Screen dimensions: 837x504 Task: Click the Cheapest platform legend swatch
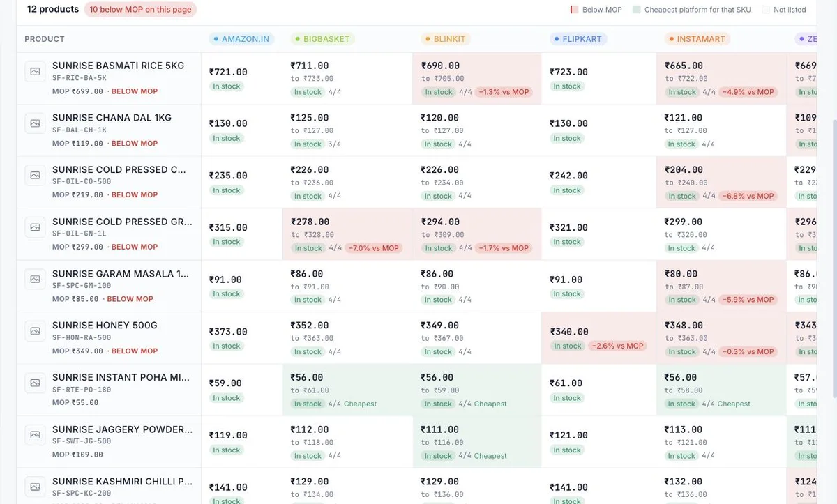coord(636,10)
